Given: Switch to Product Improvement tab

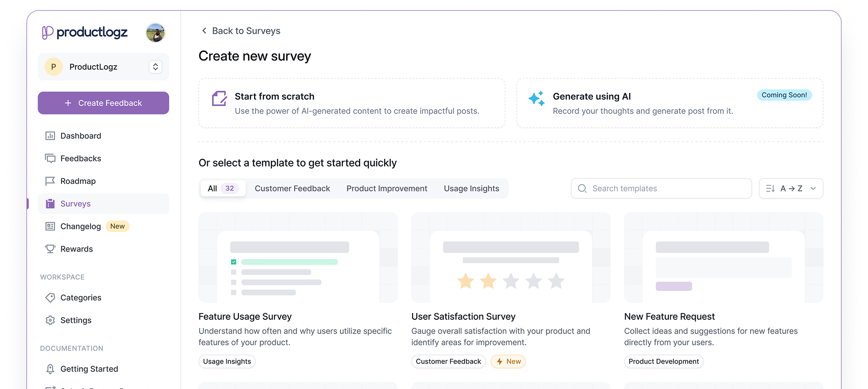Looking at the screenshot, I should [387, 188].
